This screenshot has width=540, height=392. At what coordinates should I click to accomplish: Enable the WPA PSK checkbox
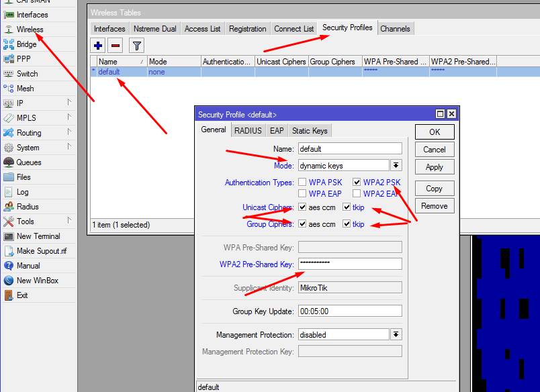pyautogui.click(x=303, y=182)
